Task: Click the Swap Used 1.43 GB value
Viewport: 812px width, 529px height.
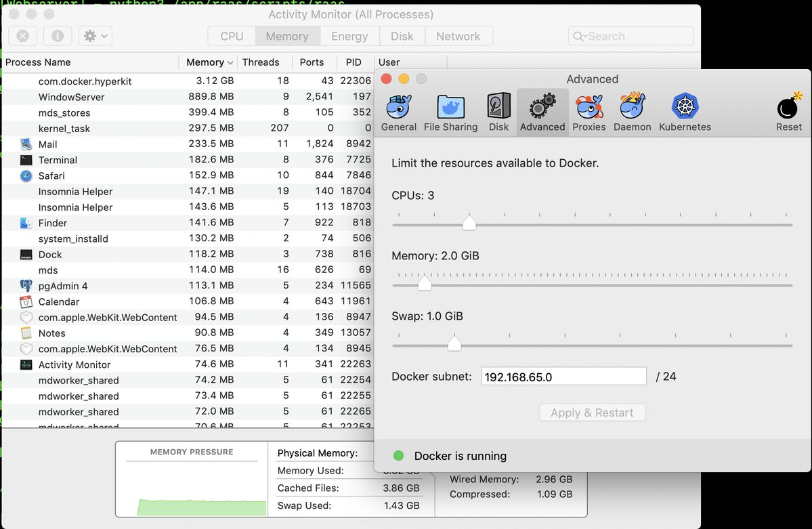Action: click(x=402, y=506)
